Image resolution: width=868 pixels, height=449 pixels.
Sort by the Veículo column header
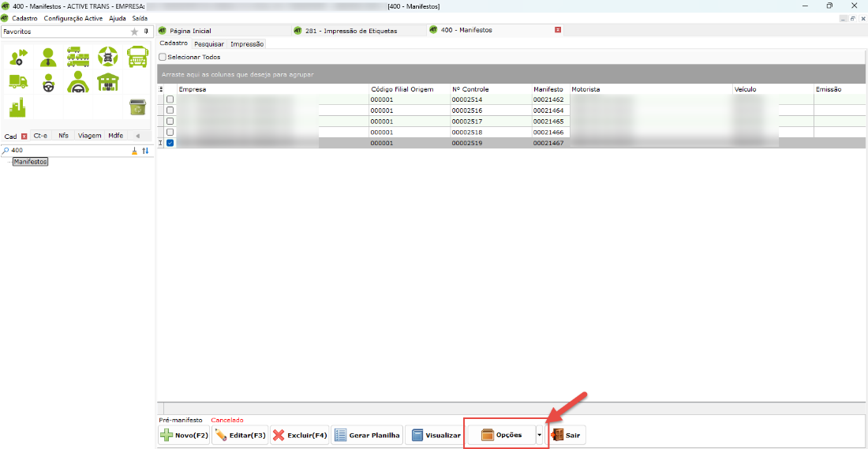pos(773,89)
